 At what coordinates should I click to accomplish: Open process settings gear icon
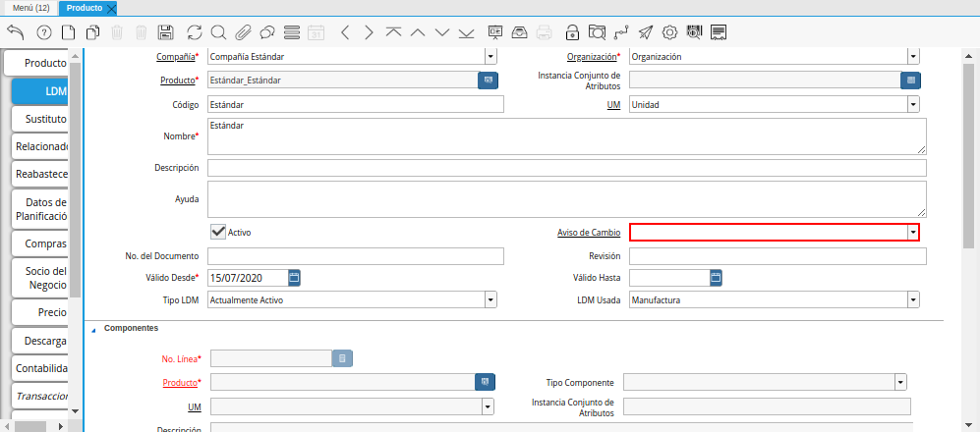pos(669,32)
